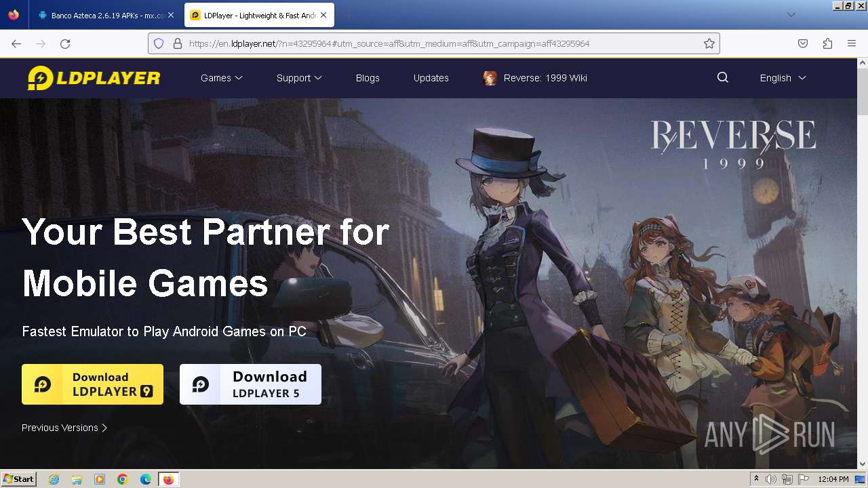Click Download LDPlayer 9 button
This screenshot has height=488, width=868.
(x=92, y=384)
